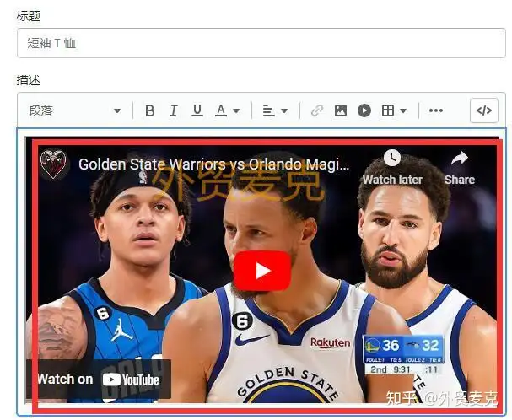
Task: Click the text alignment icon
Action: tap(268, 110)
